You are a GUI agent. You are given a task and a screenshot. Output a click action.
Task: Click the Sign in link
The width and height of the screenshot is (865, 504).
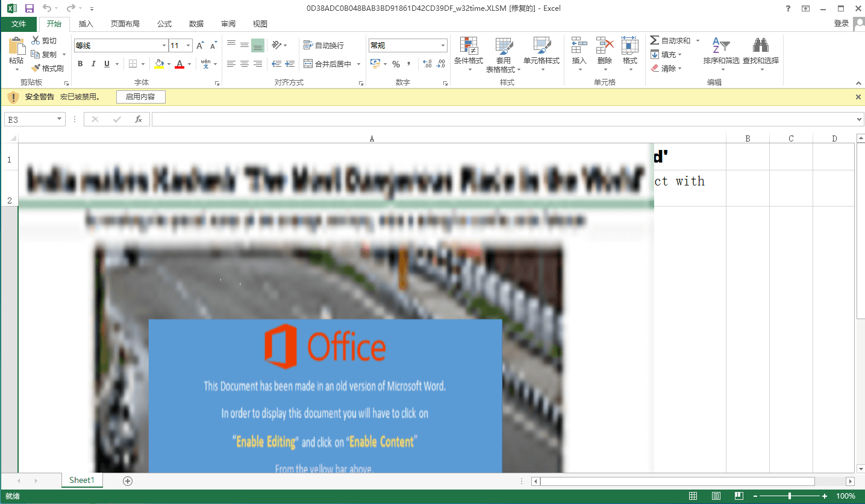pyautogui.click(x=841, y=23)
